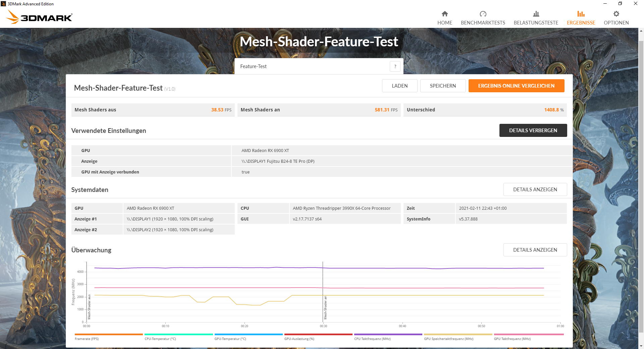Open Ergebnisse orange bars icon

pyautogui.click(x=581, y=14)
